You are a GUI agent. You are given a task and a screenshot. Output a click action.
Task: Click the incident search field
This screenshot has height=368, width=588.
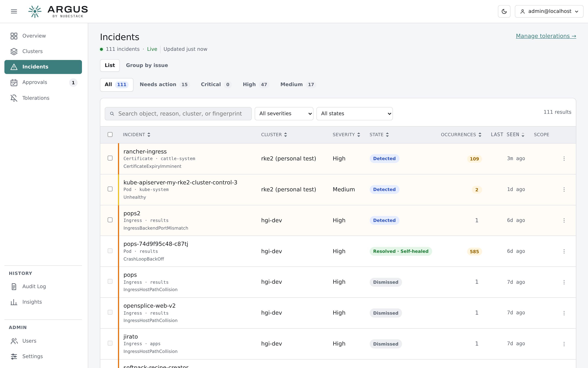pos(178,114)
